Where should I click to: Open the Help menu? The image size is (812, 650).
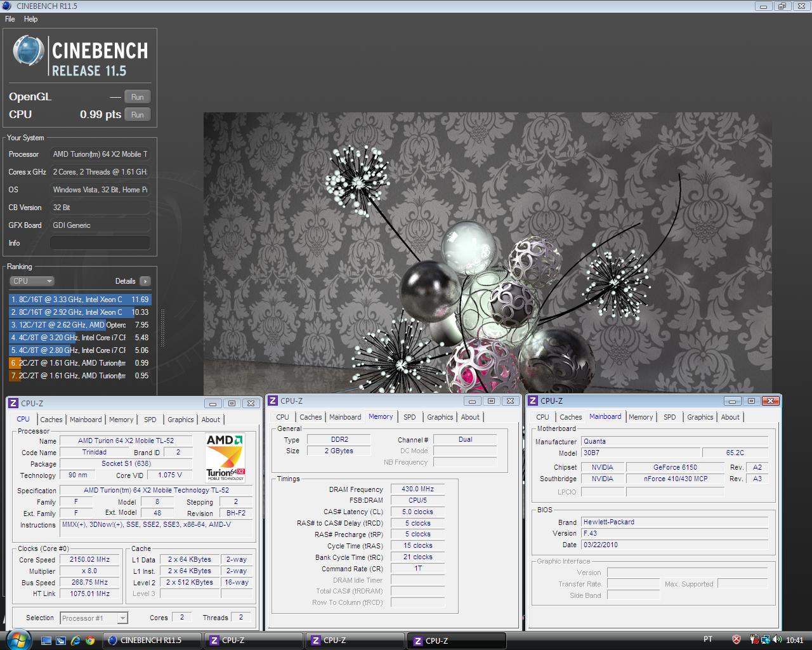click(31, 19)
